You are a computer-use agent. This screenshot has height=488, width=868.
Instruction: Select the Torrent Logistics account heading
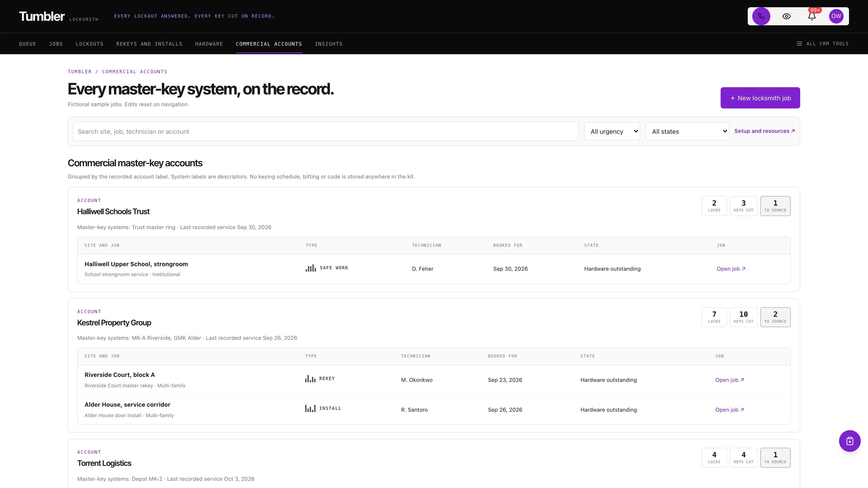tap(104, 463)
